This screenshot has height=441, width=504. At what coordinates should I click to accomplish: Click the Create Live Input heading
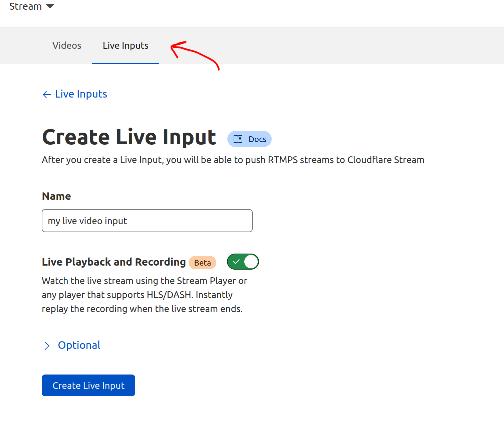point(129,137)
